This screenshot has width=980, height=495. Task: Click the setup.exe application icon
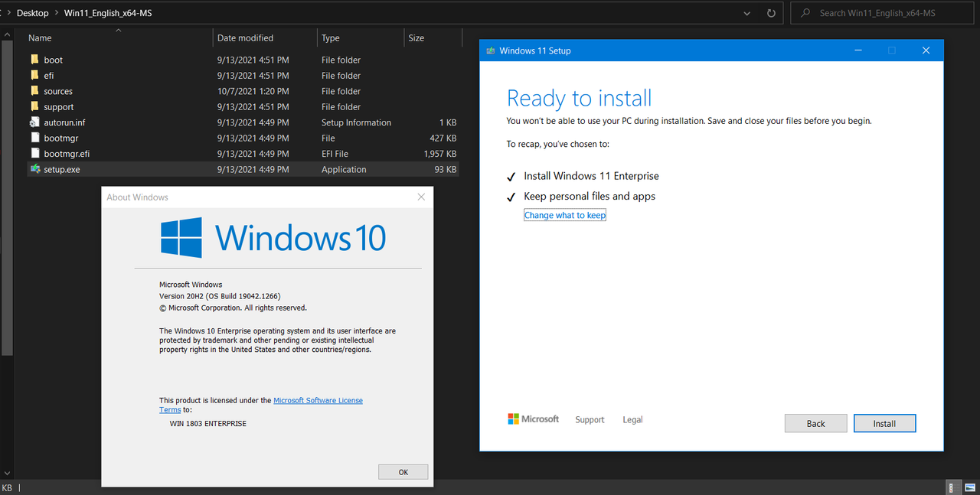tap(35, 169)
